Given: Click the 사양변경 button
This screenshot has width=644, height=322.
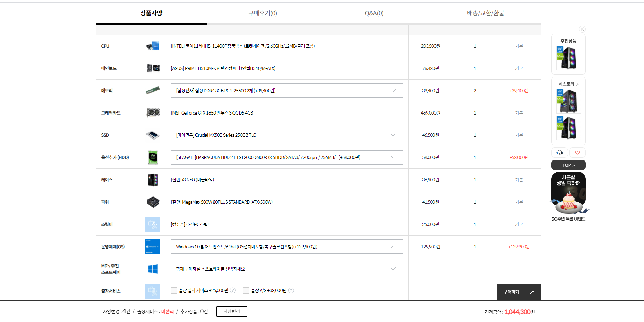Looking at the screenshot, I should coord(232,311).
